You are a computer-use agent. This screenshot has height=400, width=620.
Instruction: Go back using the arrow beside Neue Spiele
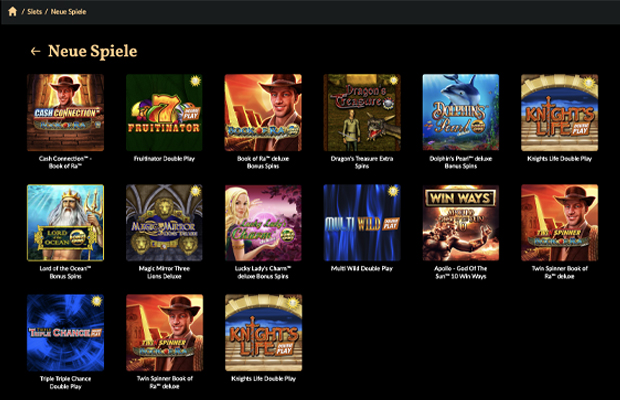pyautogui.click(x=36, y=51)
